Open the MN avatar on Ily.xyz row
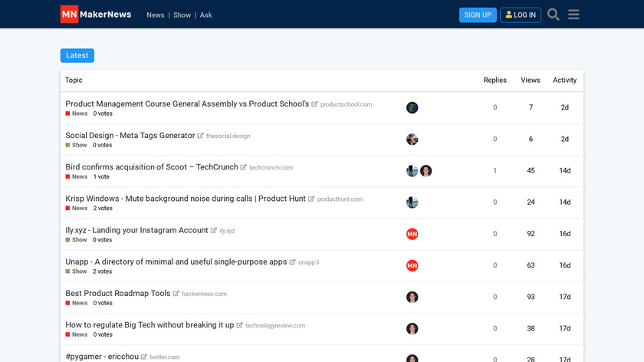This screenshot has width=644, height=362. 412,234
